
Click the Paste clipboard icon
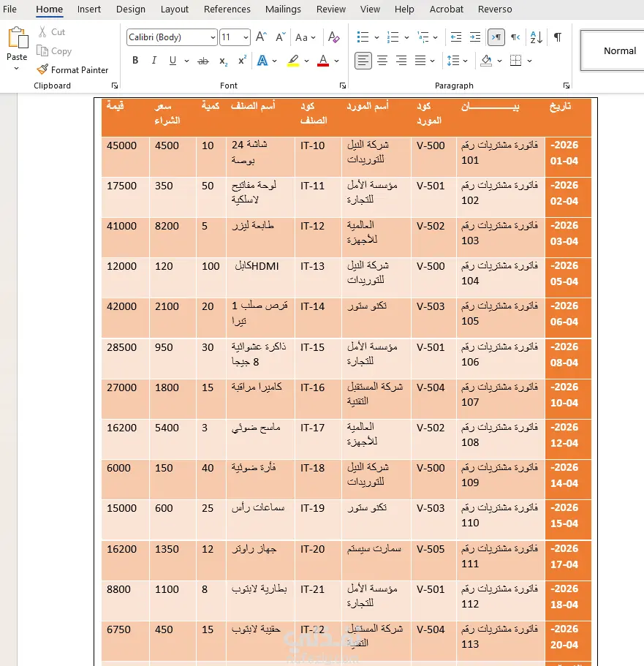(x=18, y=37)
